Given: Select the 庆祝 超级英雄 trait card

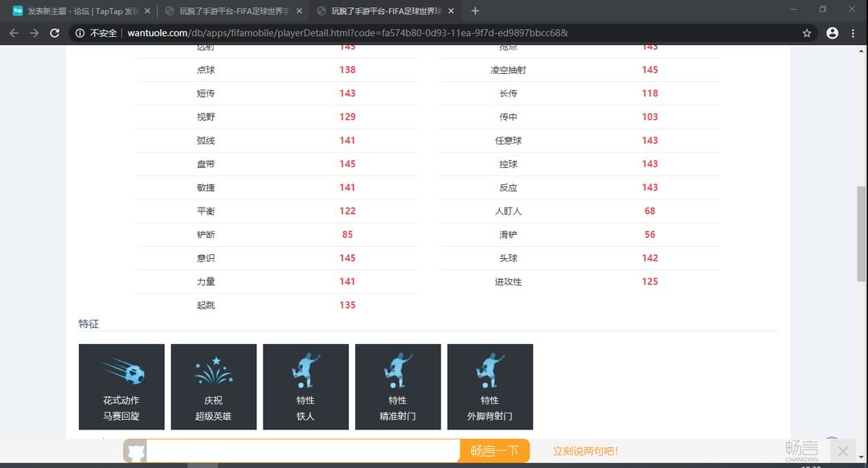Looking at the screenshot, I should pyautogui.click(x=214, y=387).
